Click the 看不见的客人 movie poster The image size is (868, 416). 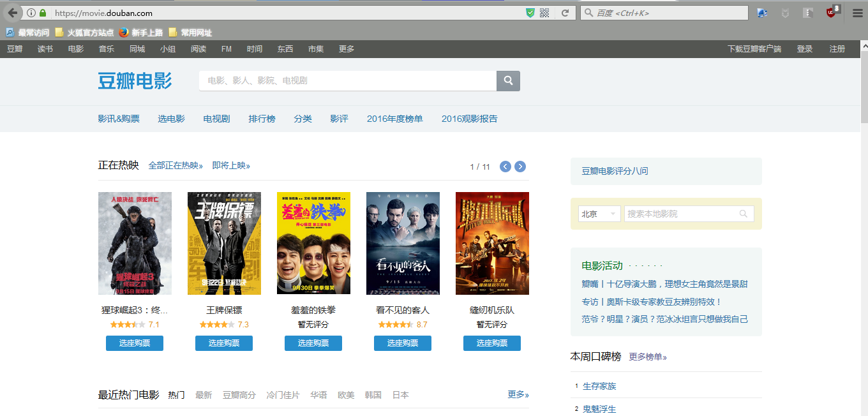pos(403,243)
